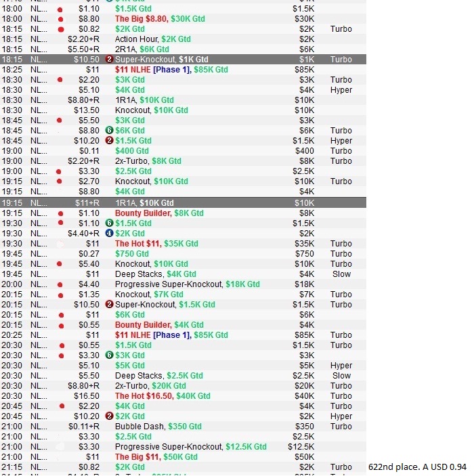Click the Hyper speed label on the 20:45 row
Viewport: 474px width, 476px height.
[x=341, y=416]
